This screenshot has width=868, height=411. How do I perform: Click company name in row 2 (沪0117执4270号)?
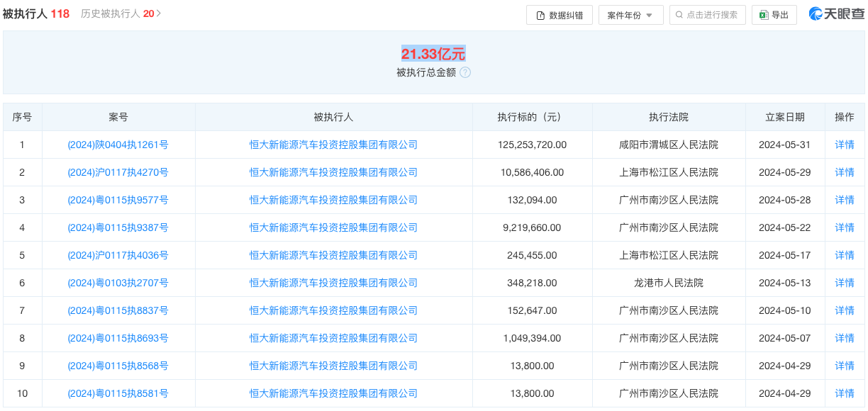point(333,172)
